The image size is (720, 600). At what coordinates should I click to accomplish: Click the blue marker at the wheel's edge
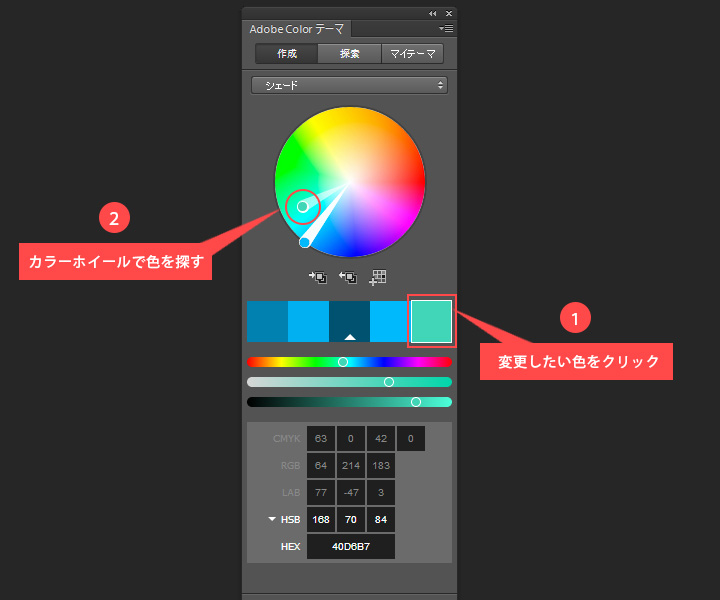click(x=304, y=242)
